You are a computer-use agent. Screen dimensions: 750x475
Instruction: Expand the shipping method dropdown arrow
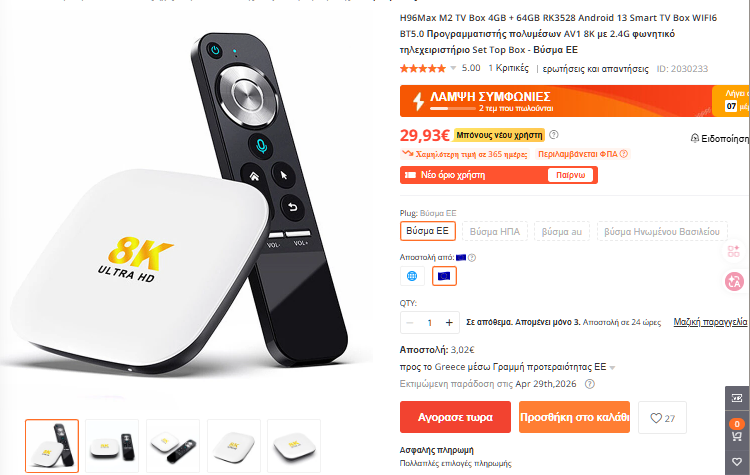(612, 368)
